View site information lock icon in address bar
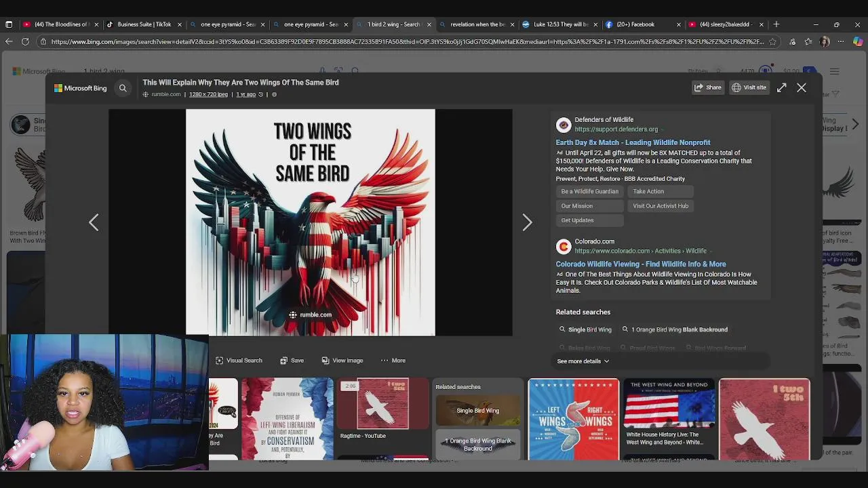The width and height of the screenshot is (868, 488). pos(43,41)
